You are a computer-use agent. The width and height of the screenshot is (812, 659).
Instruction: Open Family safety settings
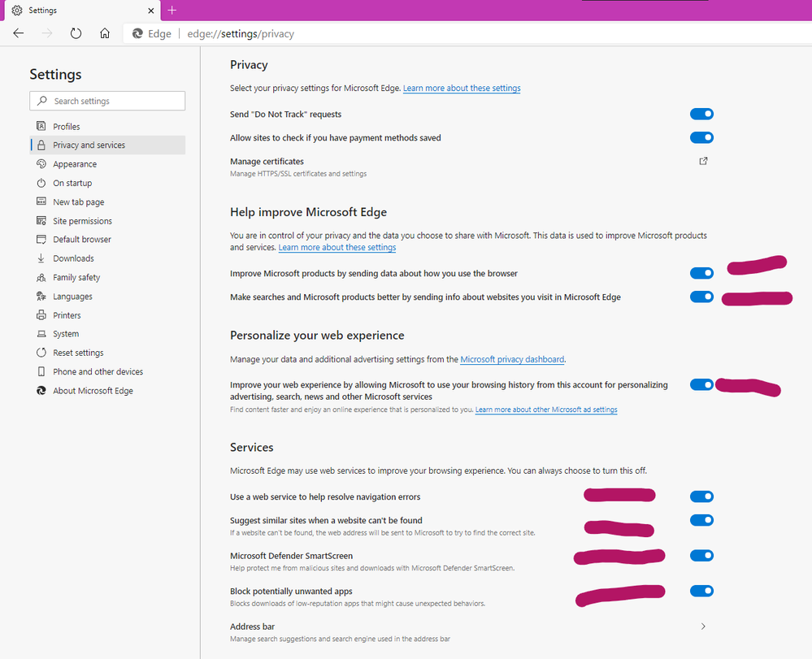click(108, 277)
